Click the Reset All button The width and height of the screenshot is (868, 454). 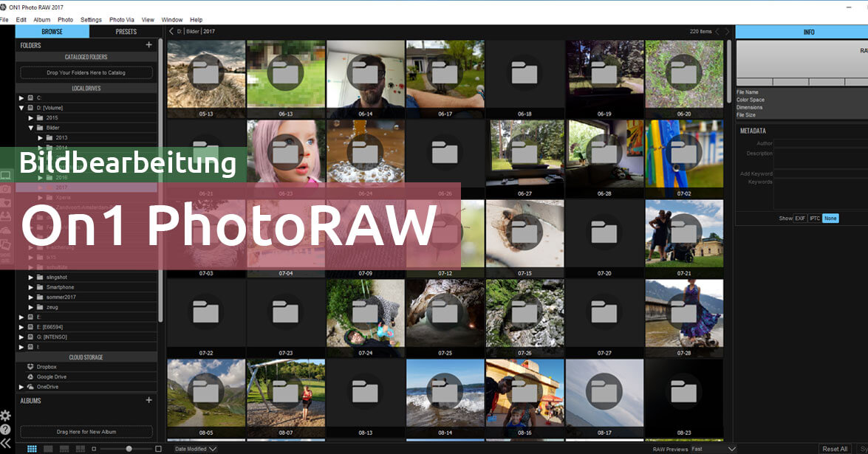(x=834, y=449)
